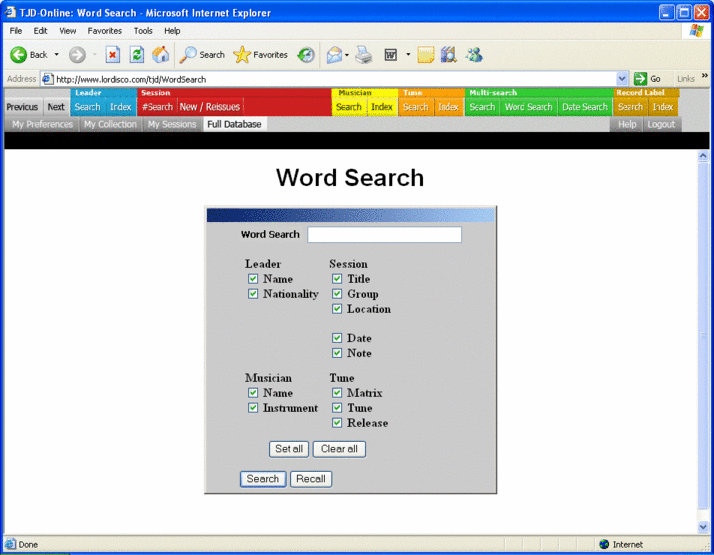The height and width of the screenshot is (555, 714).
Task: Open the Mail dropdown arrow
Action: point(347,55)
